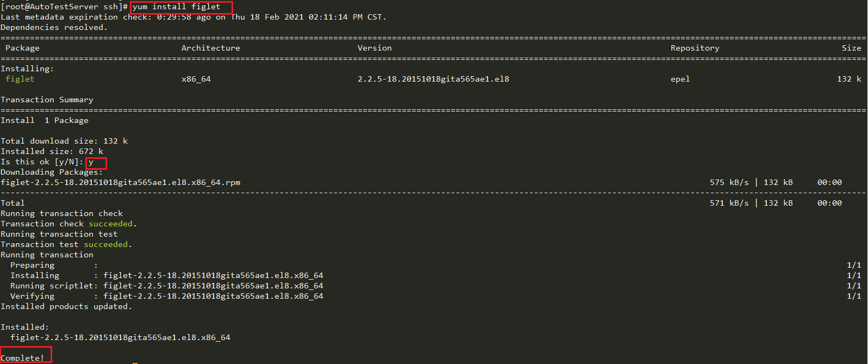This screenshot has width=868, height=364.
Task: Click the "Total download size: 132 k" line
Action: click(x=64, y=141)
